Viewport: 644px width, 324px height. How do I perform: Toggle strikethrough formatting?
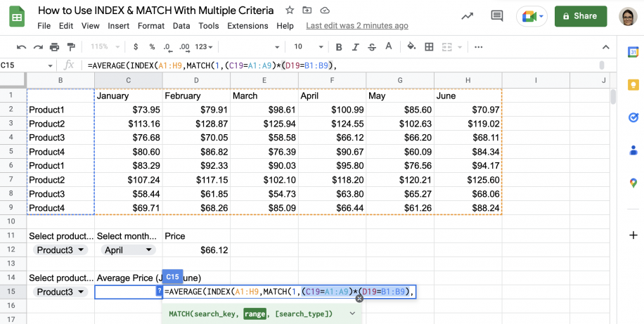[x=372, y=47]
